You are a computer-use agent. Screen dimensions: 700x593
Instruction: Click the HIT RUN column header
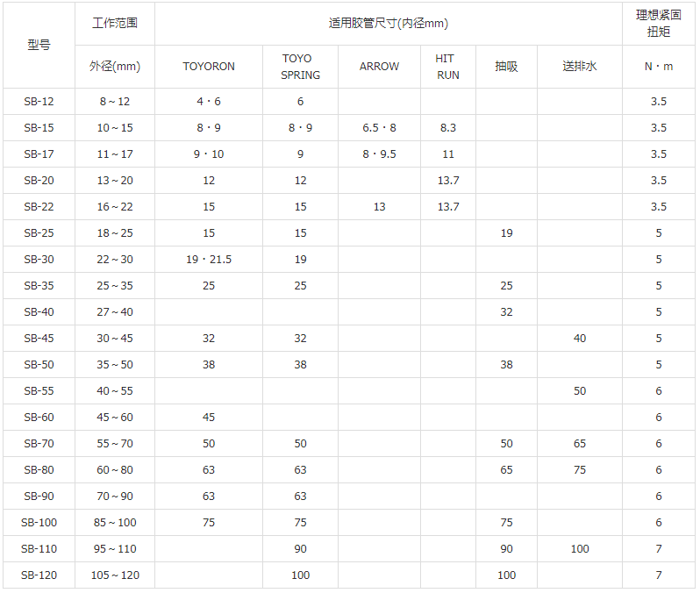[448, 67]
